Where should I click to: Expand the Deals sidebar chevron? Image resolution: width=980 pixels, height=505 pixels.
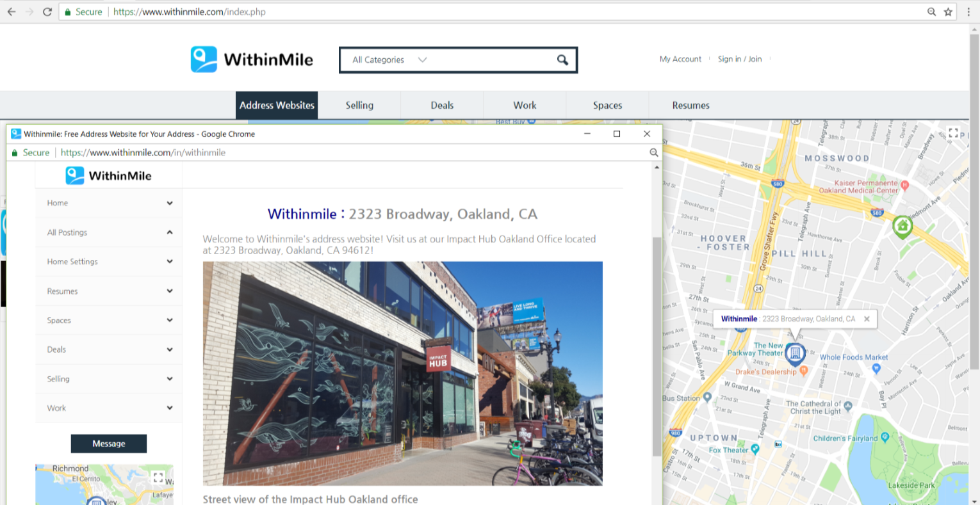tap(170, 349)
